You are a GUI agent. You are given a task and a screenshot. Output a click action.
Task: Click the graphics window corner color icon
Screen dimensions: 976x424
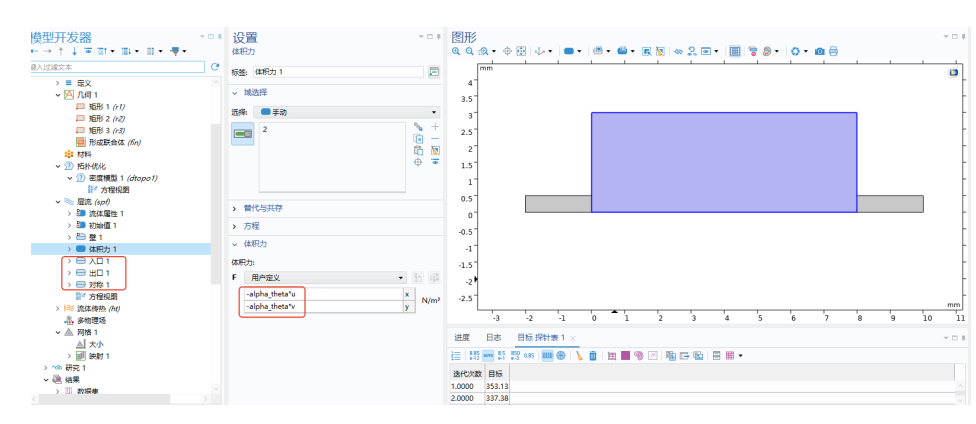pos(953,73)
